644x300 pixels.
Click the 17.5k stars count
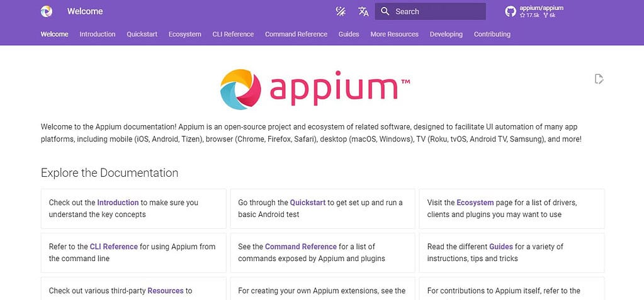tap(530, 15)
